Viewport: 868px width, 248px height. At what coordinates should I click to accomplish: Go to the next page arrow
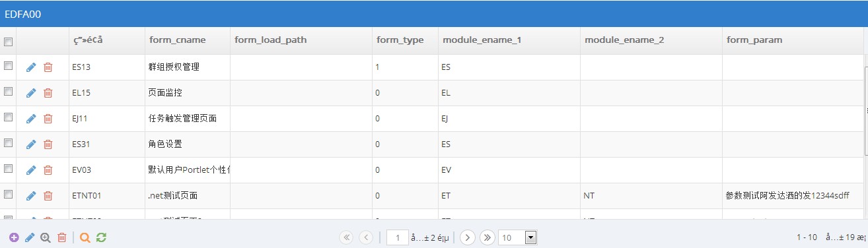click(468, 237)
